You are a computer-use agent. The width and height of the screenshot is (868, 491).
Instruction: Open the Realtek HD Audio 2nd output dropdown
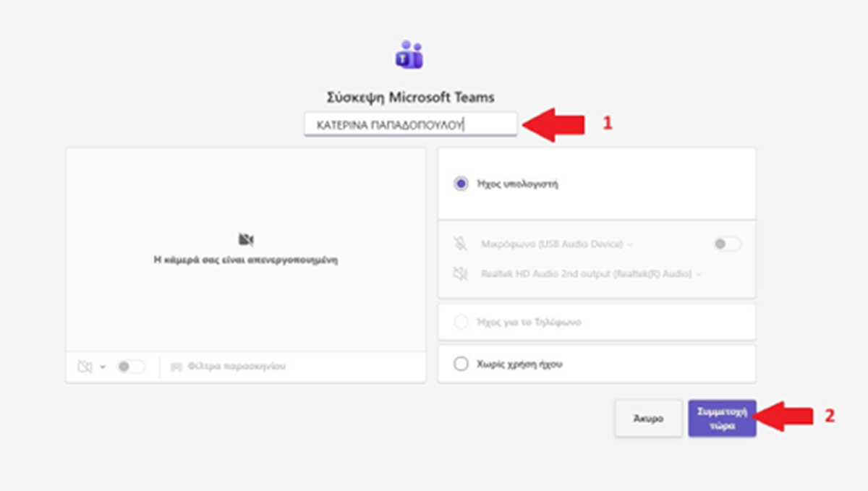(591, 274)
